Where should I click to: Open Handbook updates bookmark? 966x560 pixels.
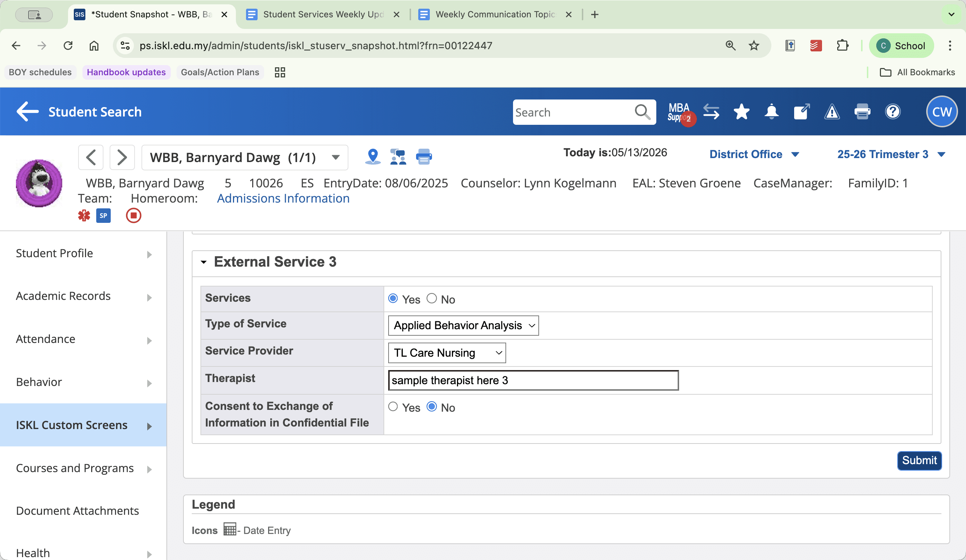126,72
